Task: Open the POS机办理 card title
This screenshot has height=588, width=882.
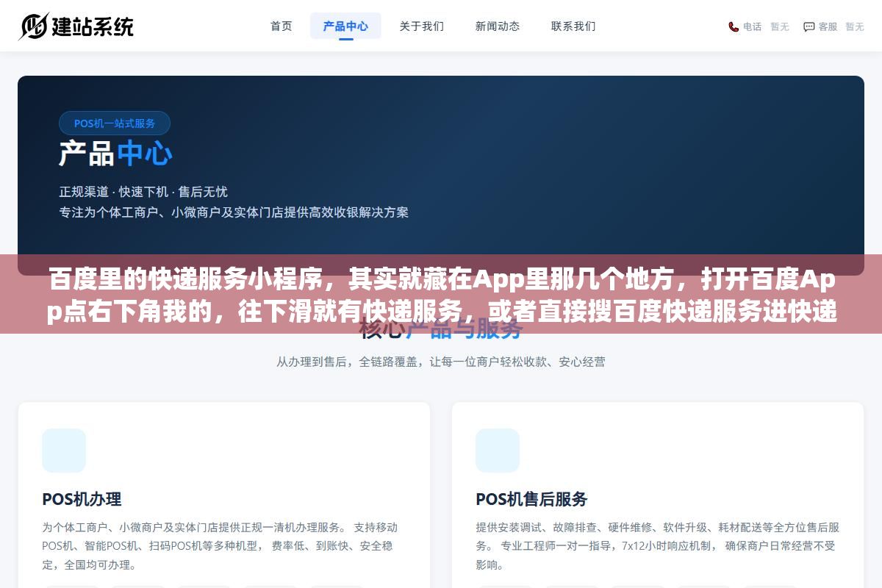Action: tap(82, 499)
